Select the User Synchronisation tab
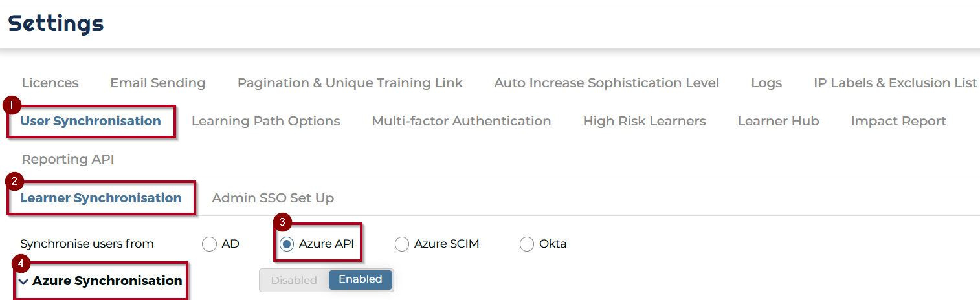Image resolution: width=980 pixels, height=300 pixels. (91, 121)
